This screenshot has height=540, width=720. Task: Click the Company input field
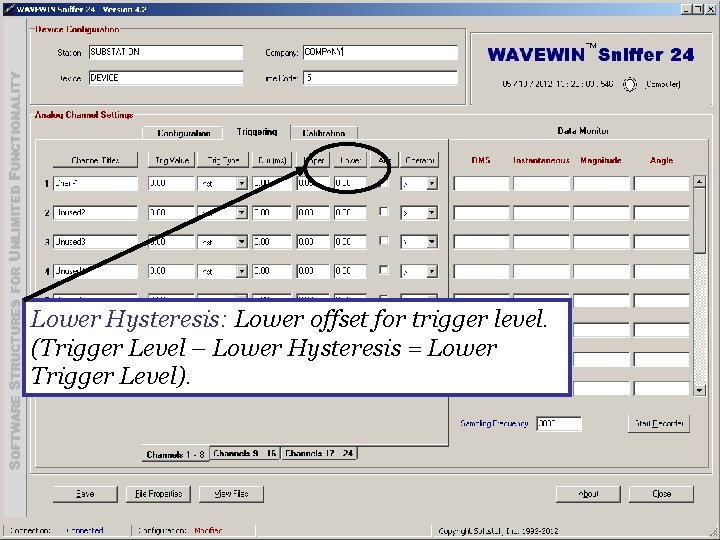click(380, 52)
